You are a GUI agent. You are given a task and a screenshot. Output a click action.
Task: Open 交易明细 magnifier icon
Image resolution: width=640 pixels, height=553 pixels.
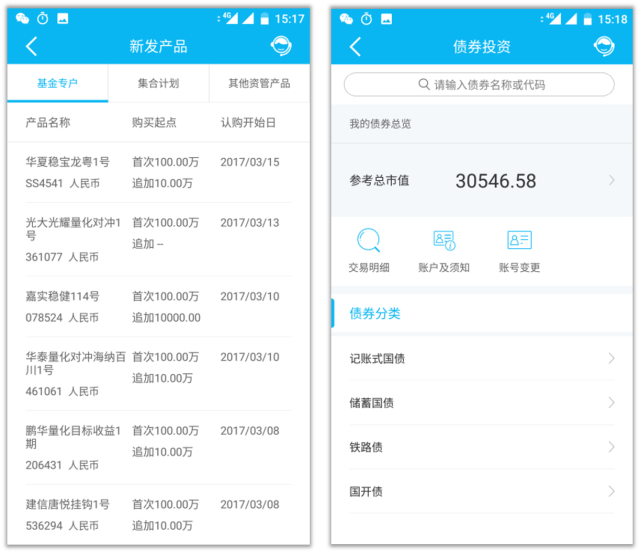coord(369,240)
